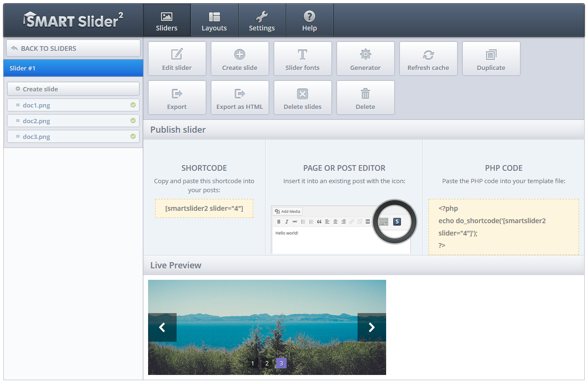Select Slider #1 in the sidebar
Viewport: 588px width, 384px height.
tap(73, 68)
